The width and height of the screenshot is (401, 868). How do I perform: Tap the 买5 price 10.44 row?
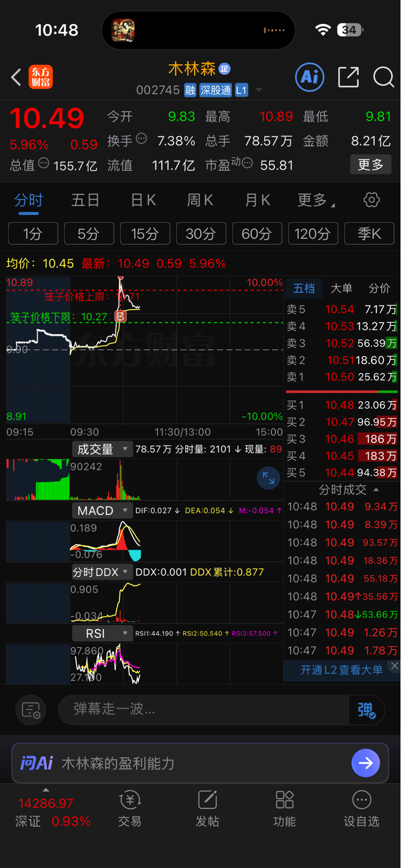pyautogui.click(x=342, y=473)
